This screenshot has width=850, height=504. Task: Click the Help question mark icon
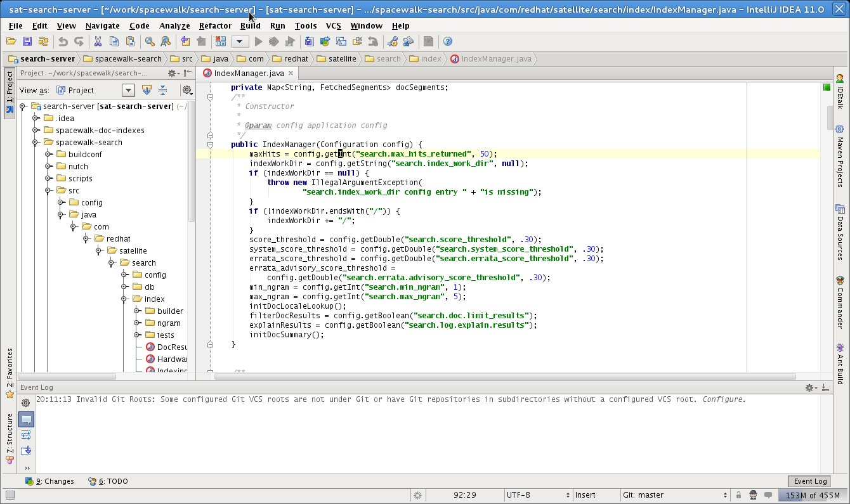[x=448, y=41]
